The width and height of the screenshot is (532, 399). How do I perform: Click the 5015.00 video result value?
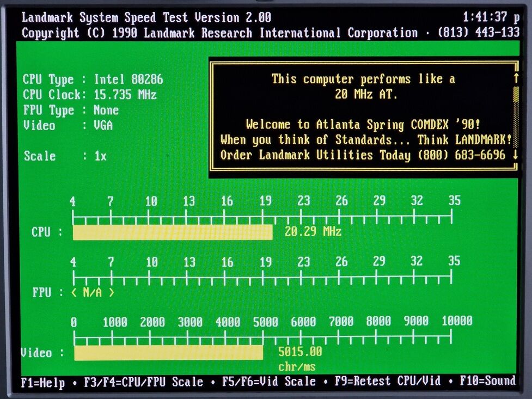tap(300, 352)
